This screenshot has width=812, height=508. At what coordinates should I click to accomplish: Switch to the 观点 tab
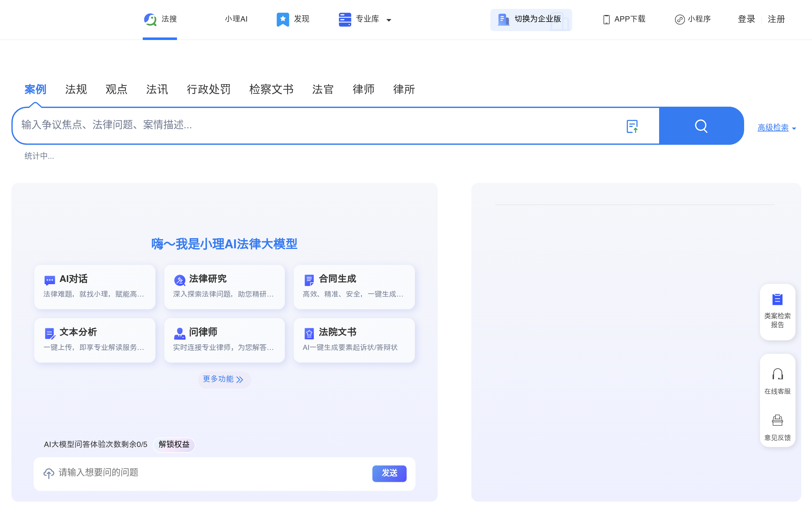116,89
